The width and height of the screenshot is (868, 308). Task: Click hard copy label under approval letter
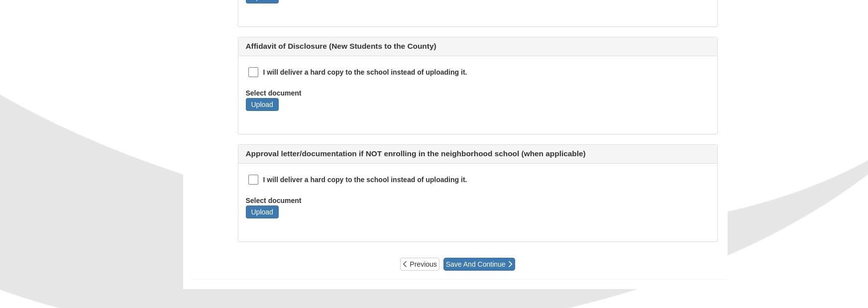coord(365,180)
